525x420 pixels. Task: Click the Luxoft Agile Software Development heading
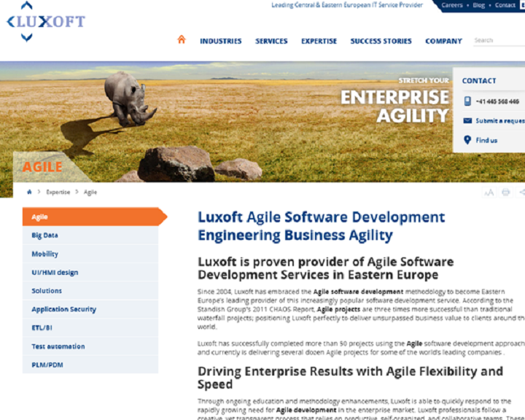tap(322, 226)
